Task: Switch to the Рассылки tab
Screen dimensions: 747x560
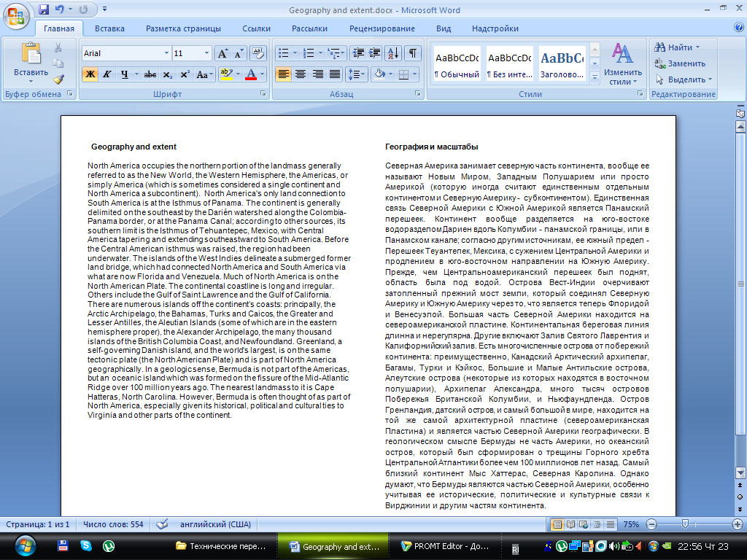Action: 309,28
